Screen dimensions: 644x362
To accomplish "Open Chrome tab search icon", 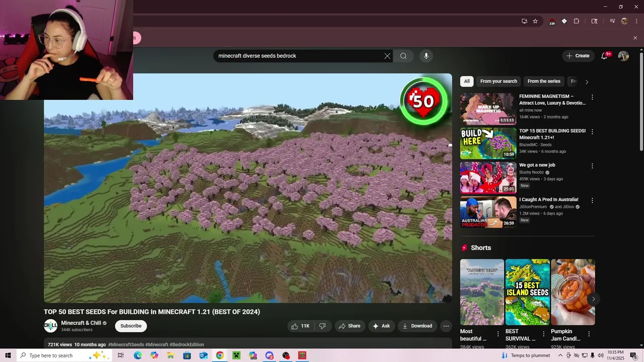I will [594, 21].
